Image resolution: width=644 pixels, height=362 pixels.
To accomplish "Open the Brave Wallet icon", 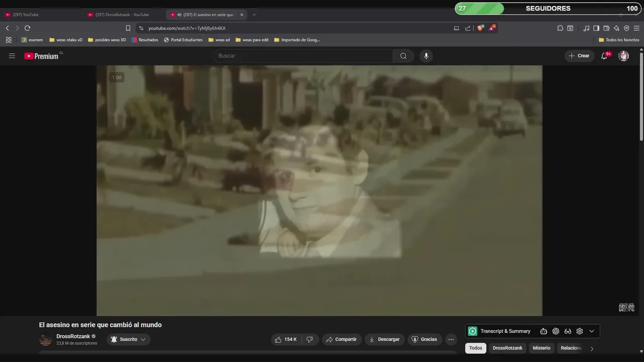I will pos(606,28).
